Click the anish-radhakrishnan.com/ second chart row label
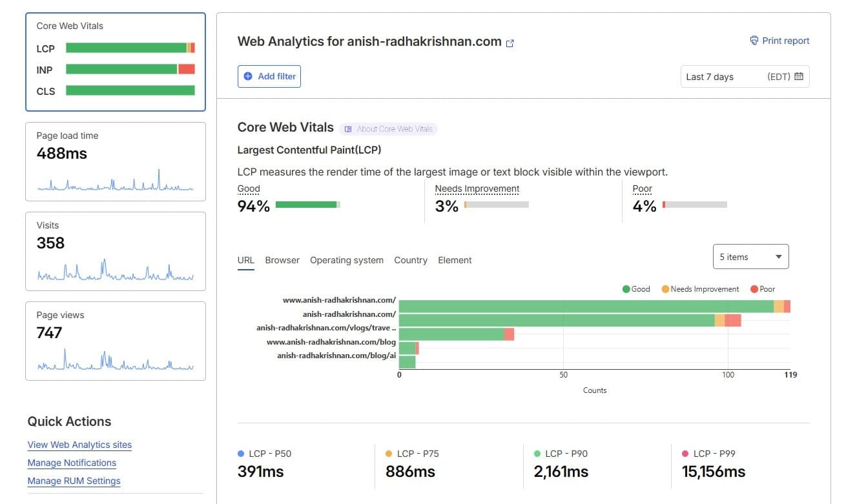The height and width of the screenshot is (504, 866). click(349, 314)
